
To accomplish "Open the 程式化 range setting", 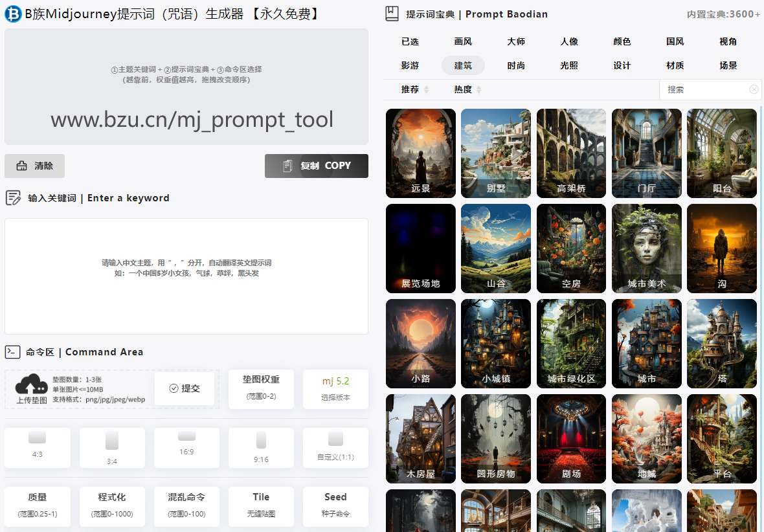I will click(x=112, y=506).
